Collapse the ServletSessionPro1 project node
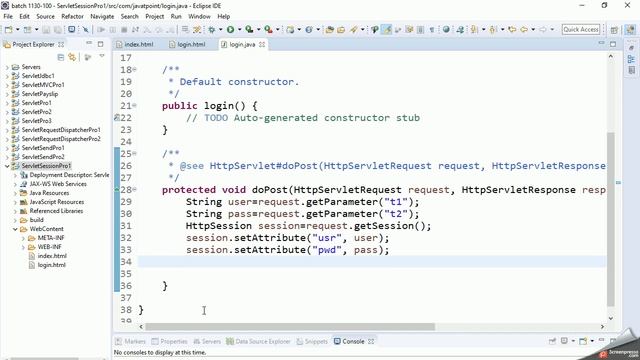Screen dimensions: 640x360 7,166
